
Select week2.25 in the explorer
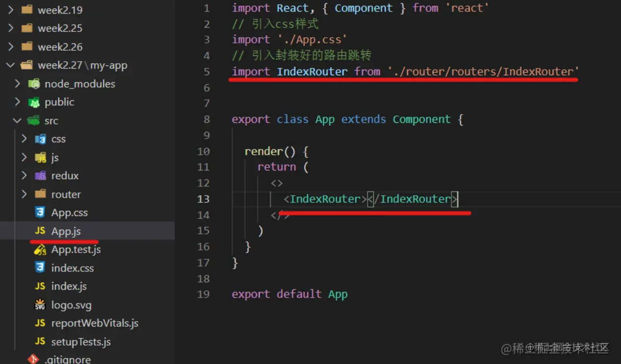coord(60,28)
